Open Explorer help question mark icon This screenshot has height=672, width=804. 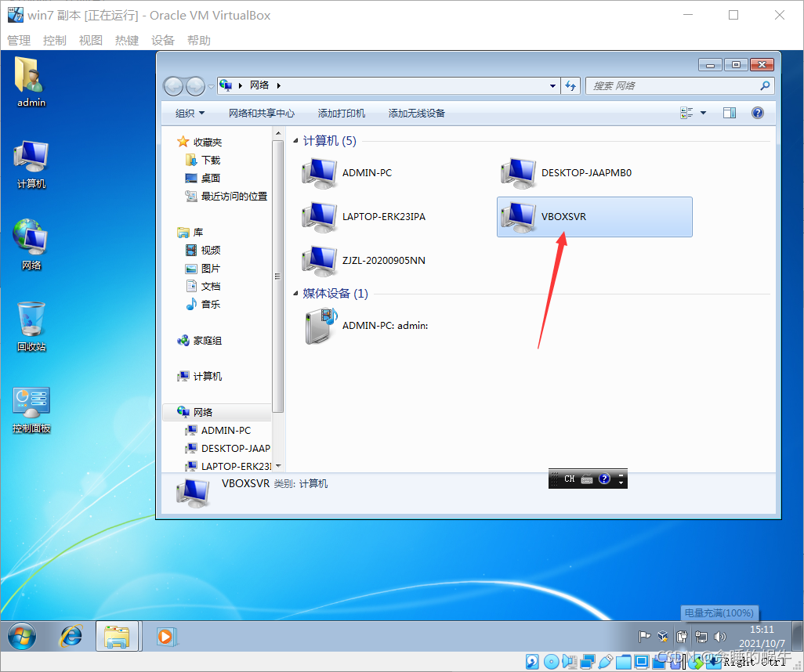(757, 113)
